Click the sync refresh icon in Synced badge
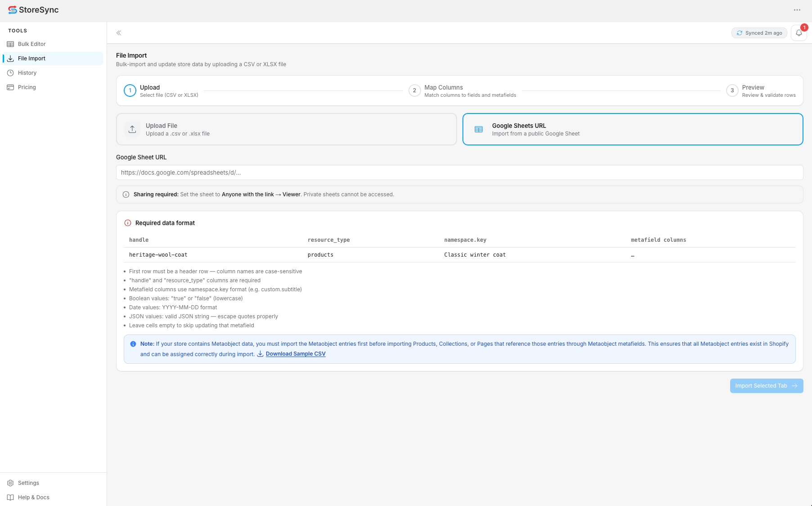This screenshot has height=506, width=812. point(740,33)
